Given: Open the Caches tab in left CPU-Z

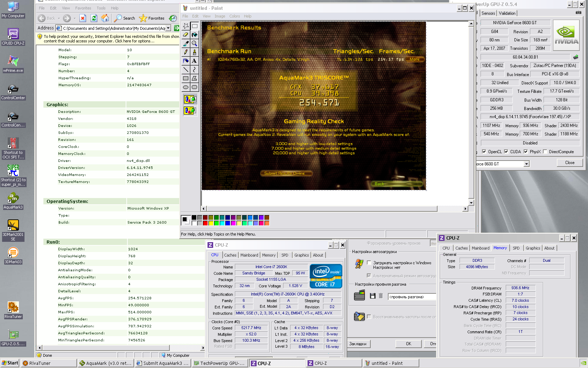Looking at the screenshot, I should pyautogui.click(x=230, y=255).
